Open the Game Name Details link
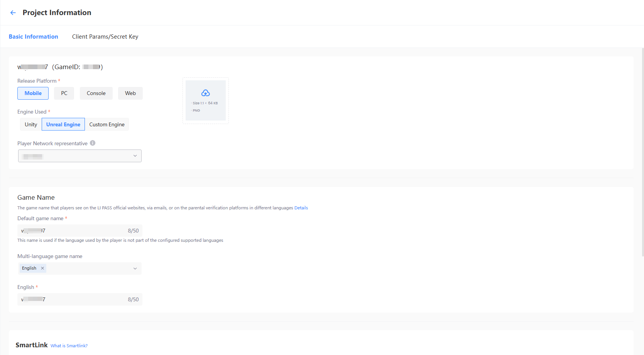 coord(301,208)
